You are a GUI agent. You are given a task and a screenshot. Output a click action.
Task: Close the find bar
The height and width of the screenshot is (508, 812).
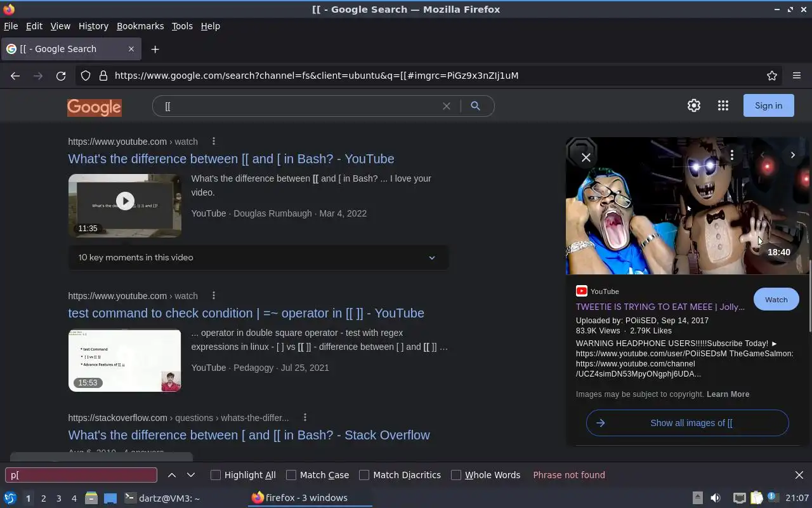point(799,475)
